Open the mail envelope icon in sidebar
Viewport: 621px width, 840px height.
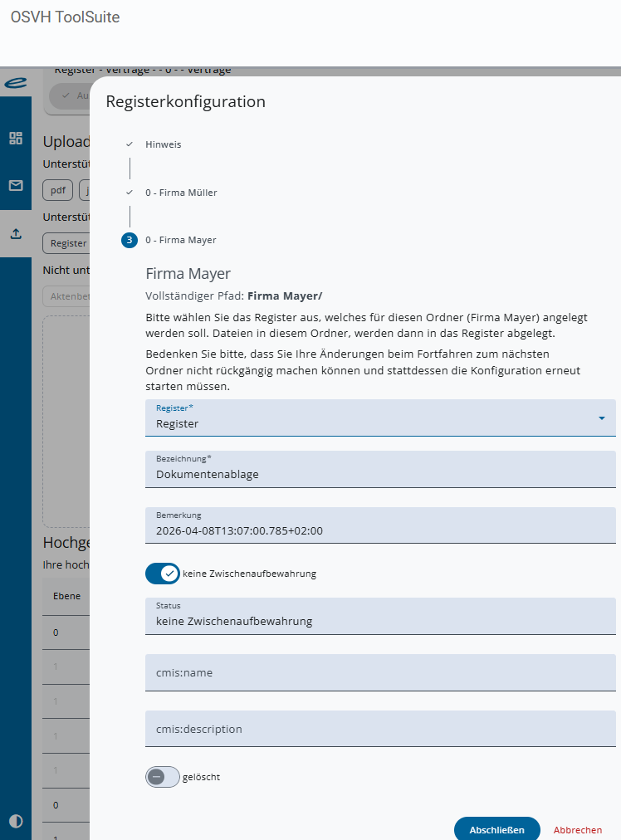coord(16,185)
